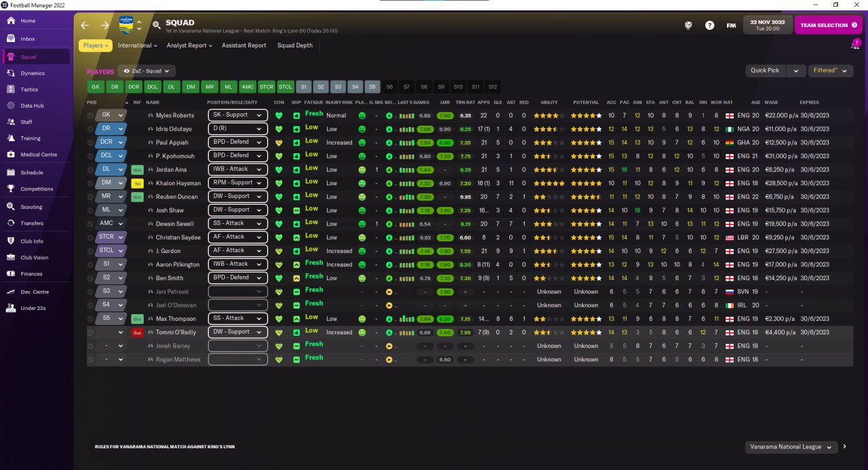Click the Sus status badge for Tommi O'Reilly

pos(137,332)
